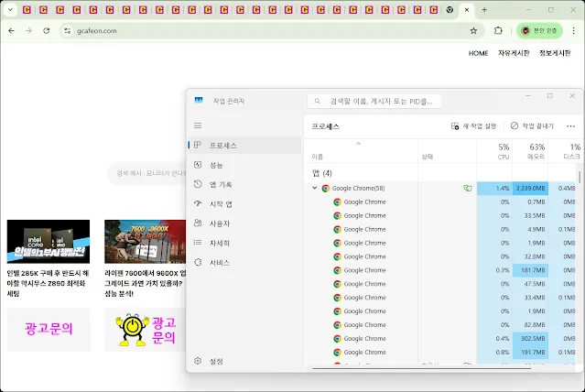Click the Task Manager app icon

(x=199, y=101)
